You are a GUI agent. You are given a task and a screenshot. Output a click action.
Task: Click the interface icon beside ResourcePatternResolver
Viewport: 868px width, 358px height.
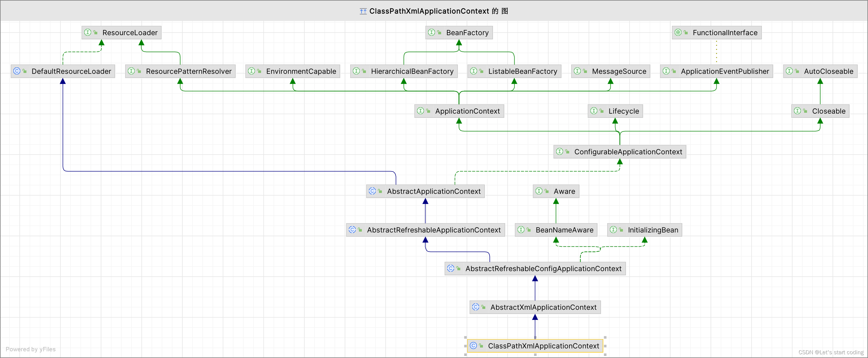click(131, 71)
